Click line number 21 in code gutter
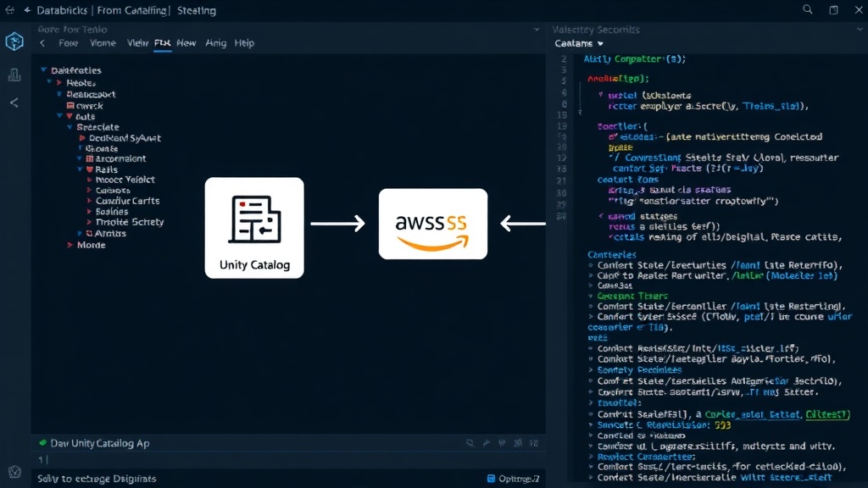868x488 pixels. 561,180
